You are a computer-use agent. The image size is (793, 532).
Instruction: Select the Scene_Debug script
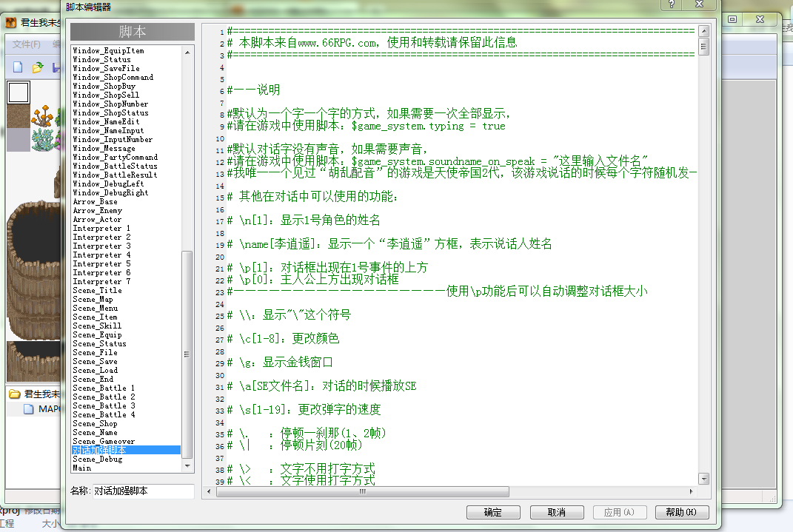[x=98, y=459]
